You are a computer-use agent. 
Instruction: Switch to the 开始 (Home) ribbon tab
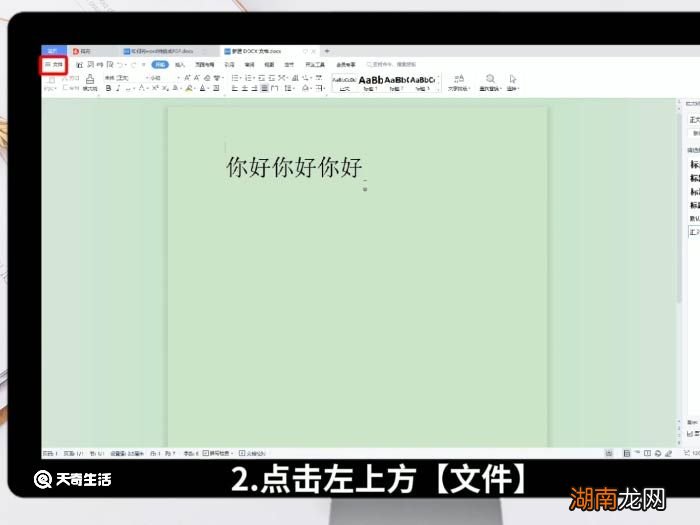tap(160, 65)
